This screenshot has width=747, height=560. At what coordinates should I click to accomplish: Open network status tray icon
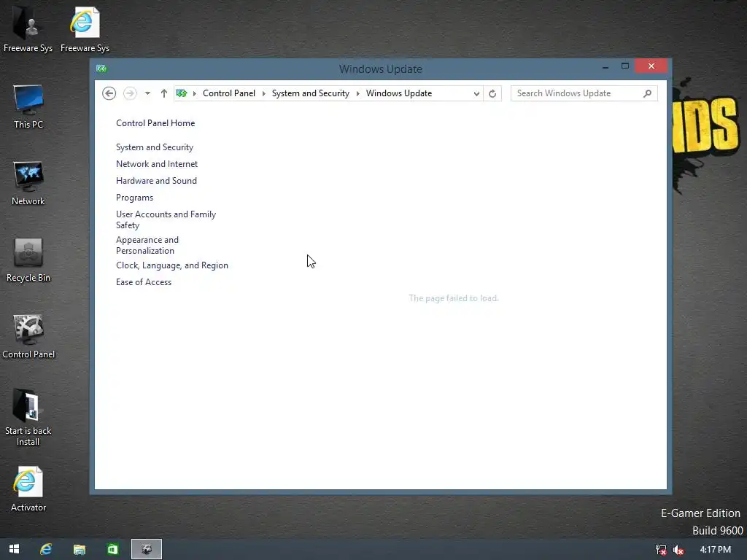[661, 550]
